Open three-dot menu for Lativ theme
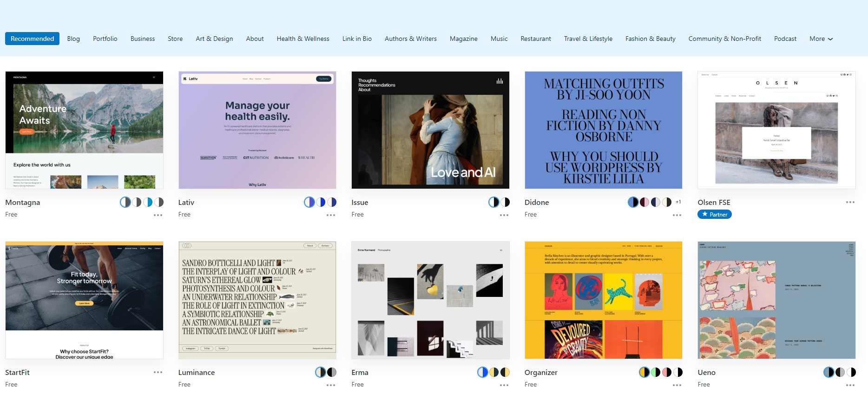Viewport: 868px width, 401px height. coord(331,215)
